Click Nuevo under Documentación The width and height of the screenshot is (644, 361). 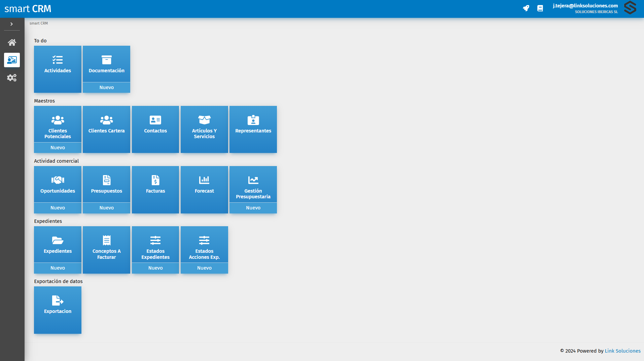[x=106, y=87]
